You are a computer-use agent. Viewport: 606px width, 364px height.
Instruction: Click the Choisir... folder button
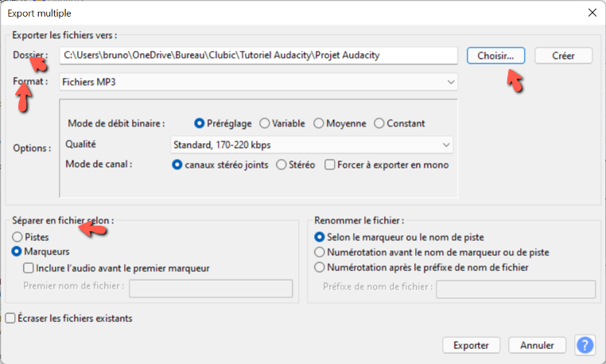(x=495, y=56)
